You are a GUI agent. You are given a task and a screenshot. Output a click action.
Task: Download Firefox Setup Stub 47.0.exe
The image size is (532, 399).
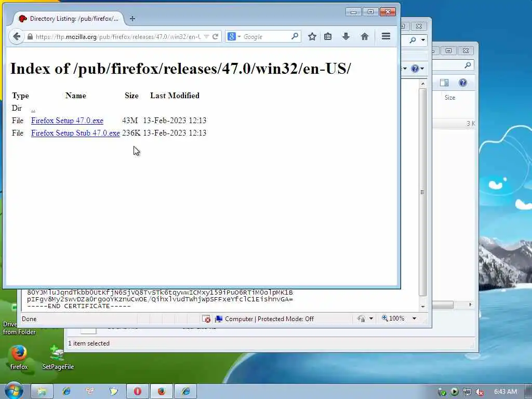pyautogui.click(x=75, y=133)
